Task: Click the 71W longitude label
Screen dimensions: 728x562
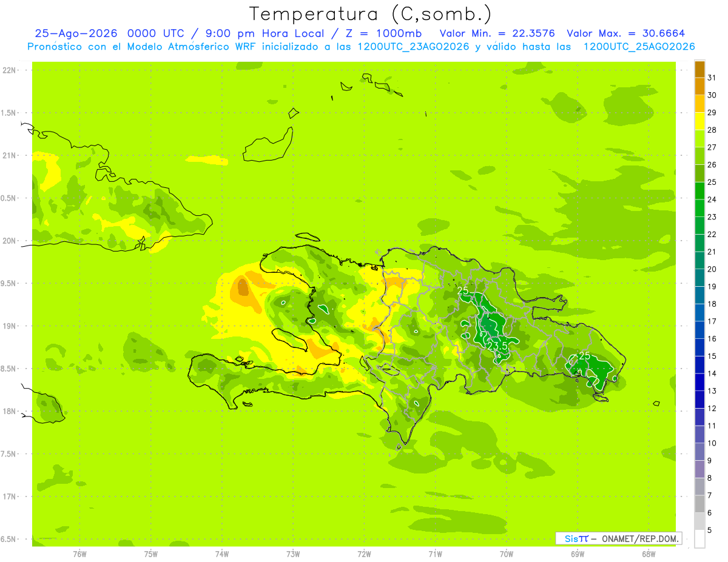Action: click(435, 554)
